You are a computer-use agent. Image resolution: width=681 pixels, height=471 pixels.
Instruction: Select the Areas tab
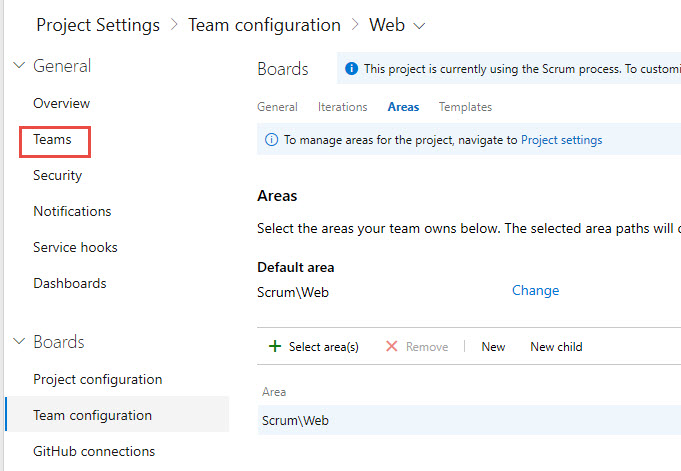coord(403,107)
